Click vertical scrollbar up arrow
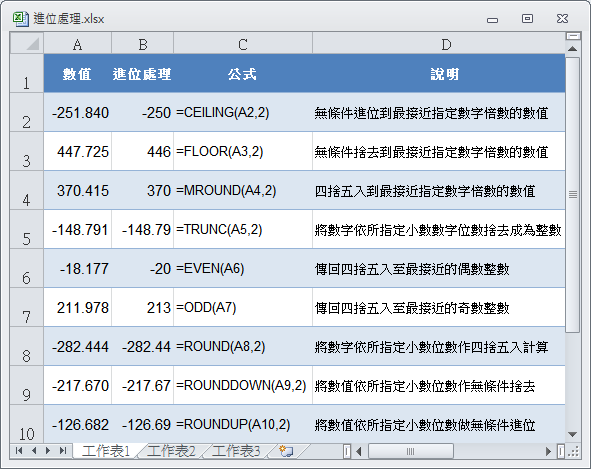 pos(573,49)
